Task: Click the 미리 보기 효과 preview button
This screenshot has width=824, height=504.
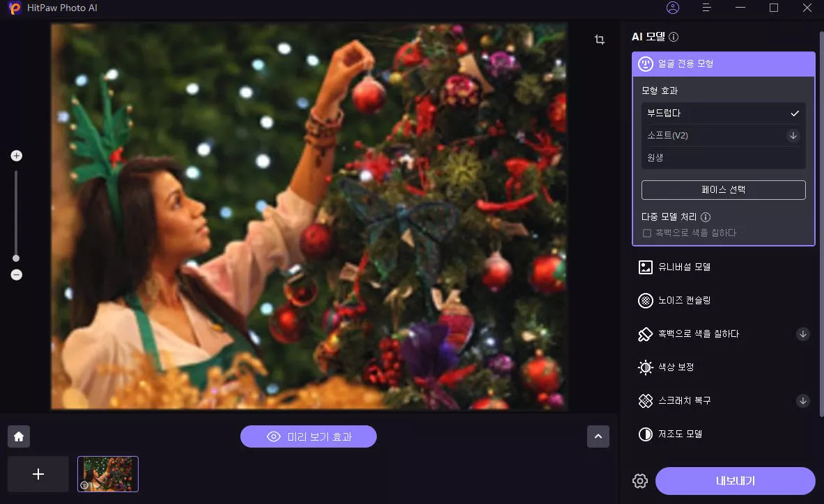Action: tap(309, 436)
